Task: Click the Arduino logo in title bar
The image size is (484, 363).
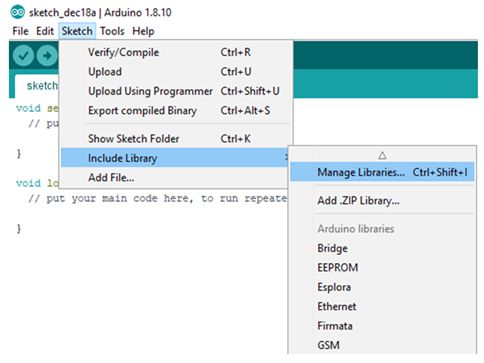Action: click(x=18, y=12)
